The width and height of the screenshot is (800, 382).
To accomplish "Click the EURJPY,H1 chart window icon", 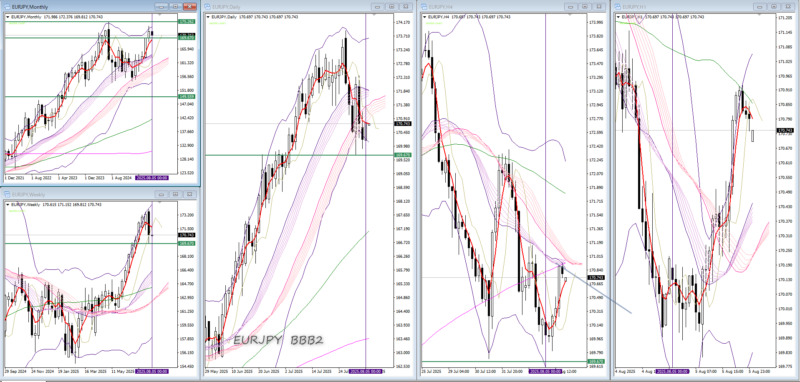I will point(617,7).
